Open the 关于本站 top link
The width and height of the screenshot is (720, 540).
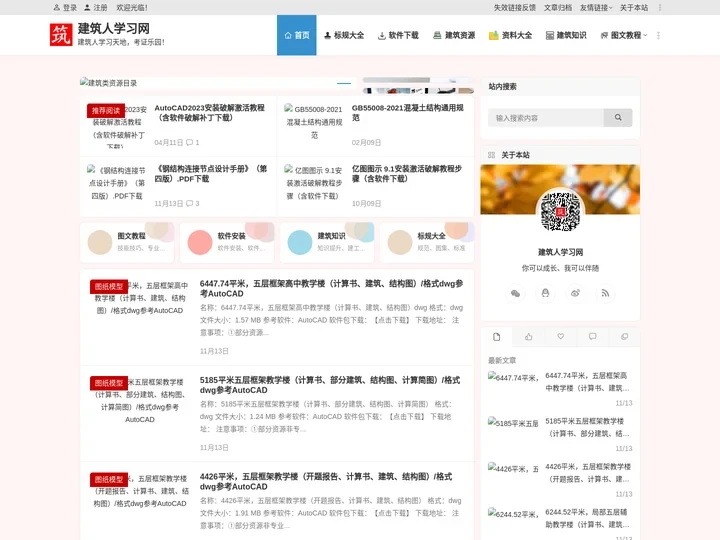point(634,7)
